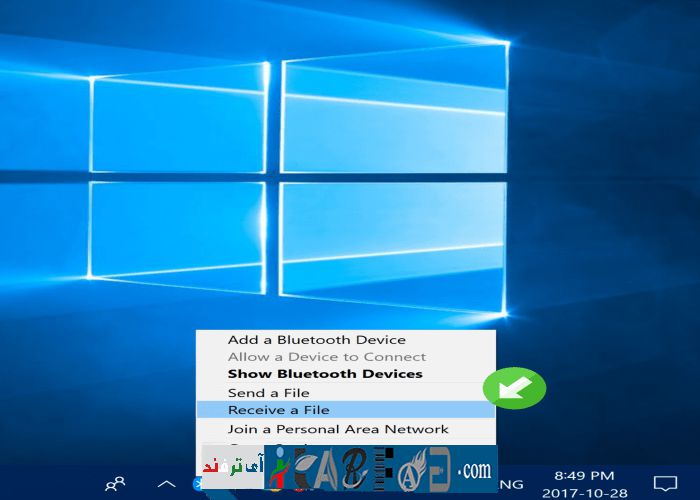Screen dimensions: 700x500
Task: Click Join a Personal Area Network
Action: (338, 429)
